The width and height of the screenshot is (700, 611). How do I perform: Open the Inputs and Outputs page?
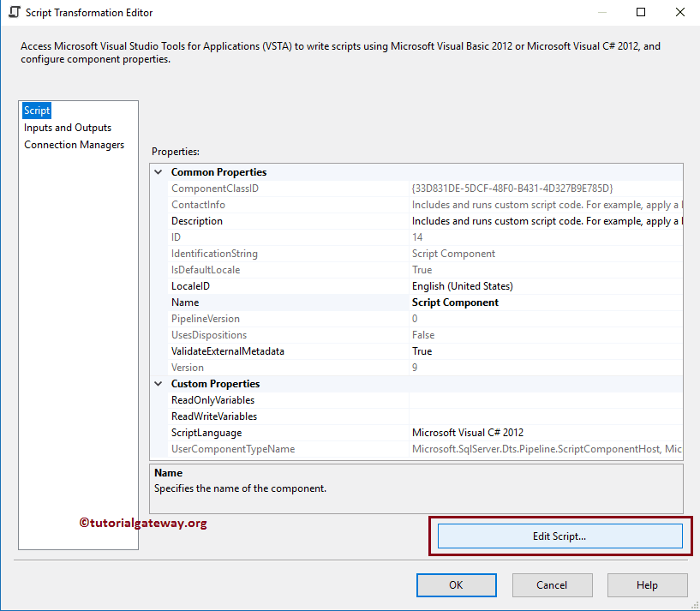[68, 128]
